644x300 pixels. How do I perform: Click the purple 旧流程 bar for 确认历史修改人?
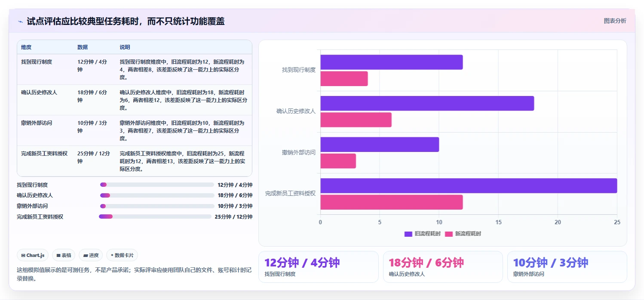click(x=427, y=103)
